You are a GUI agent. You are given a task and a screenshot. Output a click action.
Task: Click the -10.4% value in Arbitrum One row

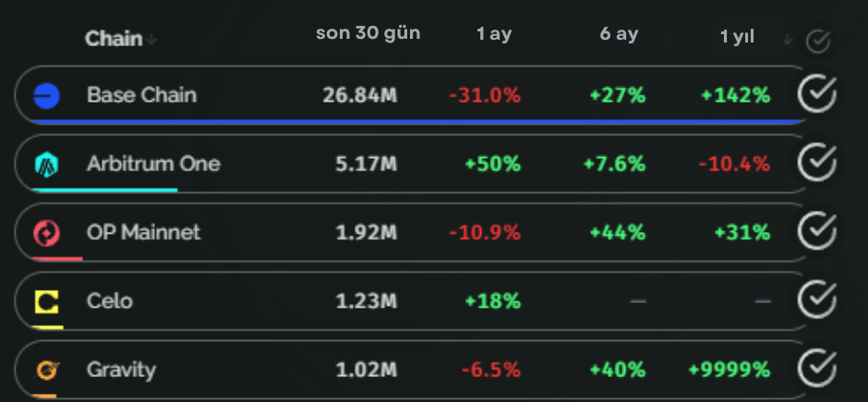734,164
